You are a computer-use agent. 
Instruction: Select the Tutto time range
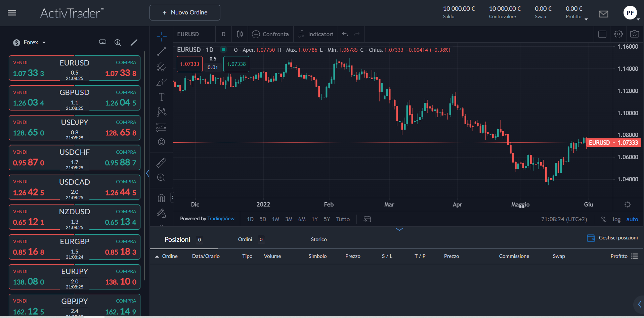click(343, 219)
